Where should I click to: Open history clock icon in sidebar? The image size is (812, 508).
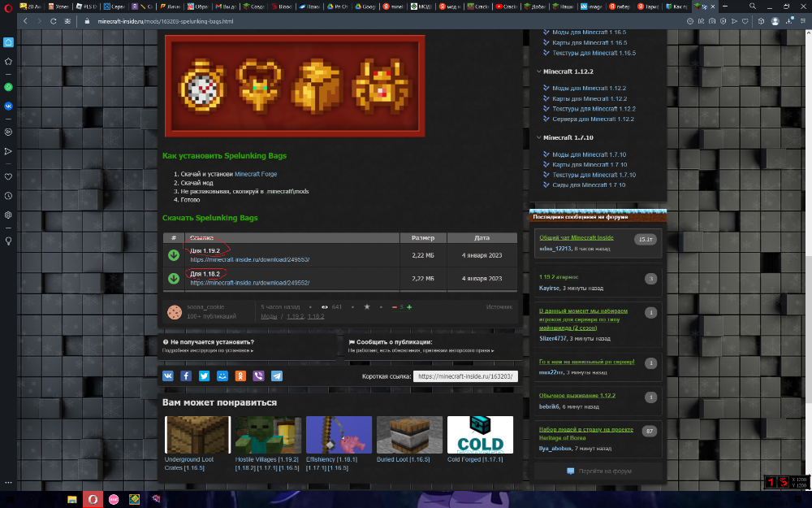(x=8, y=196)
